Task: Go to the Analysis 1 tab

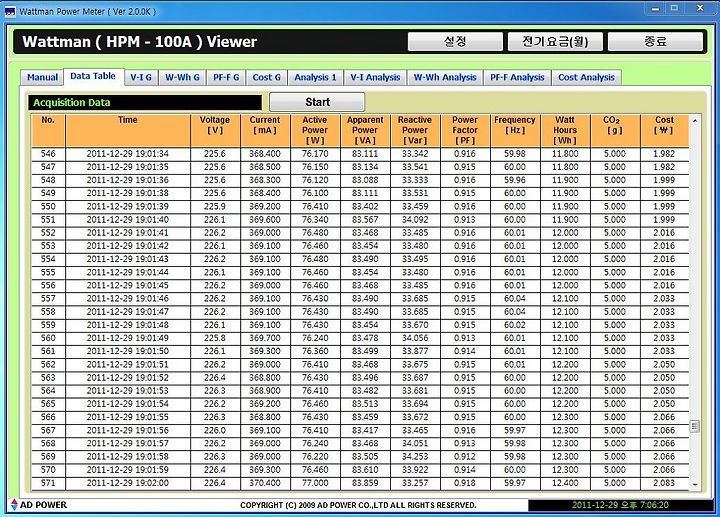Action: 315,77
